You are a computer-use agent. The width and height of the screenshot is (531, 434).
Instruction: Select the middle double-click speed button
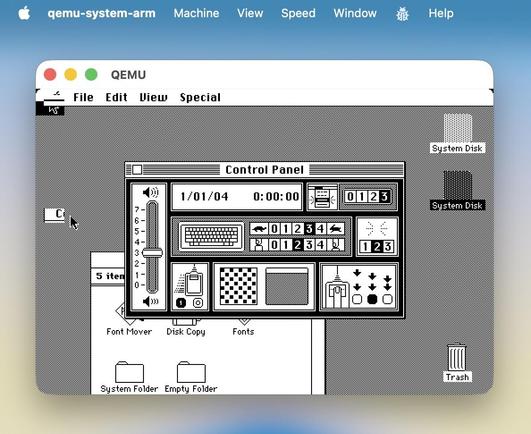[372, 299]
